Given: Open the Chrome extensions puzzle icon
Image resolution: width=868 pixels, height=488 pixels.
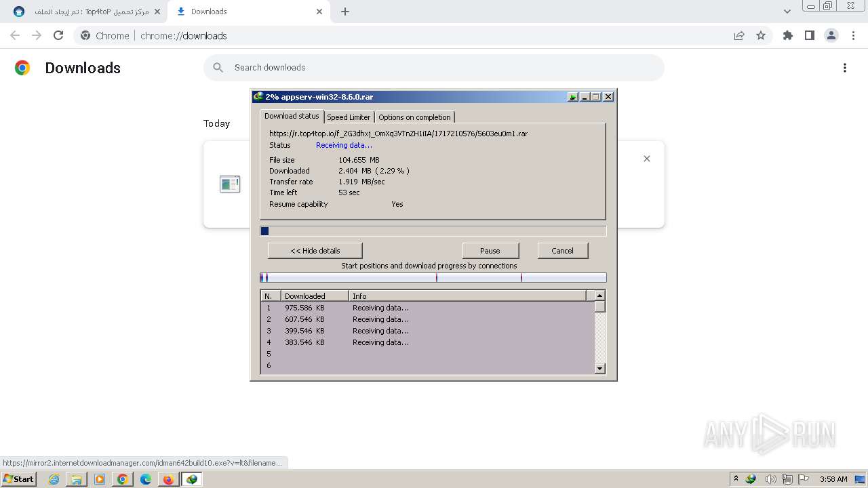Looking at the screenshot, I should click(788, 35).
